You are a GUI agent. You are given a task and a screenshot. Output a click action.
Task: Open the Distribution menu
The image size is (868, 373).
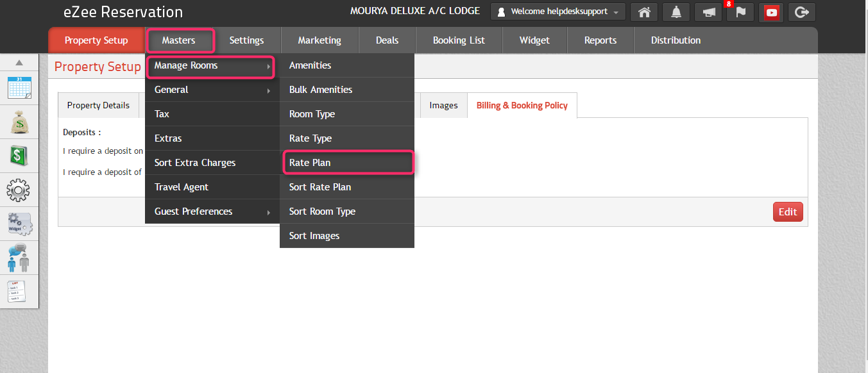(676, 40)
